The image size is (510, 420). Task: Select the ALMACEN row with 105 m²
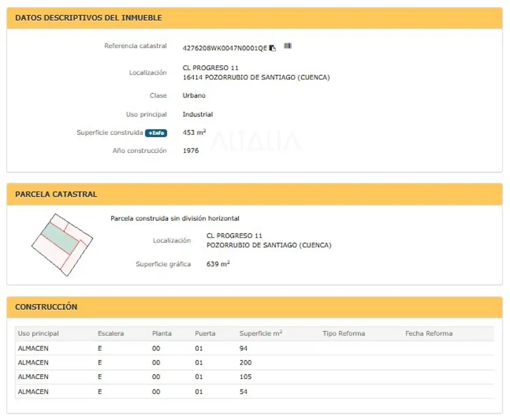pos(254,377)
